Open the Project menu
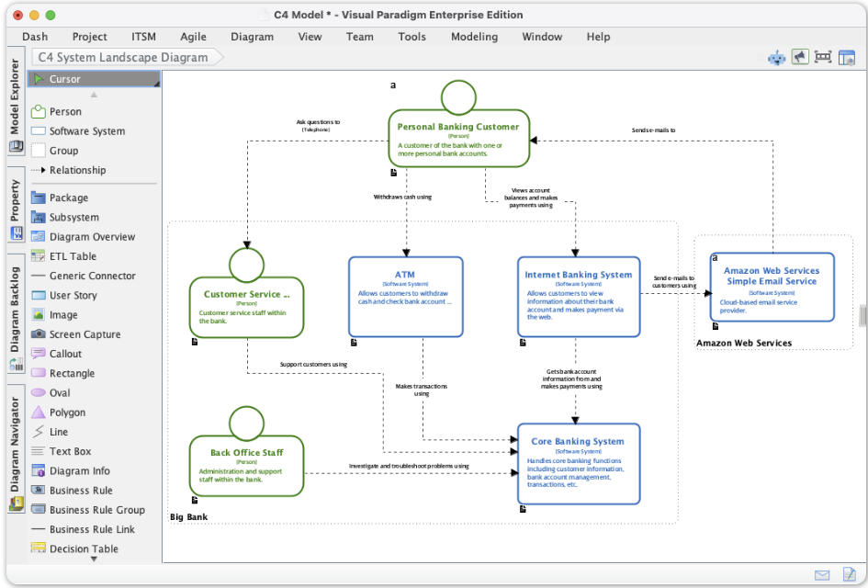The height and width of the screenshot is (588, 868). 90,37
